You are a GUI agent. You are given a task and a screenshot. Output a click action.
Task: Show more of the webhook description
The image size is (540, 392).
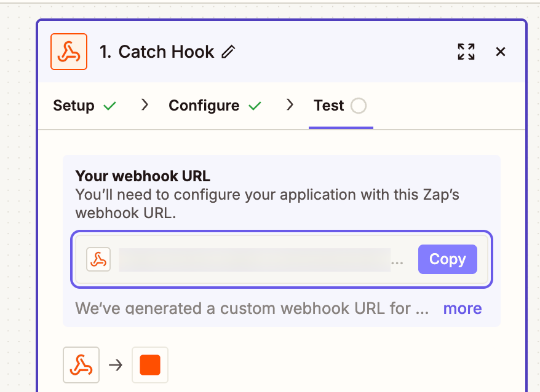[463, 308]
